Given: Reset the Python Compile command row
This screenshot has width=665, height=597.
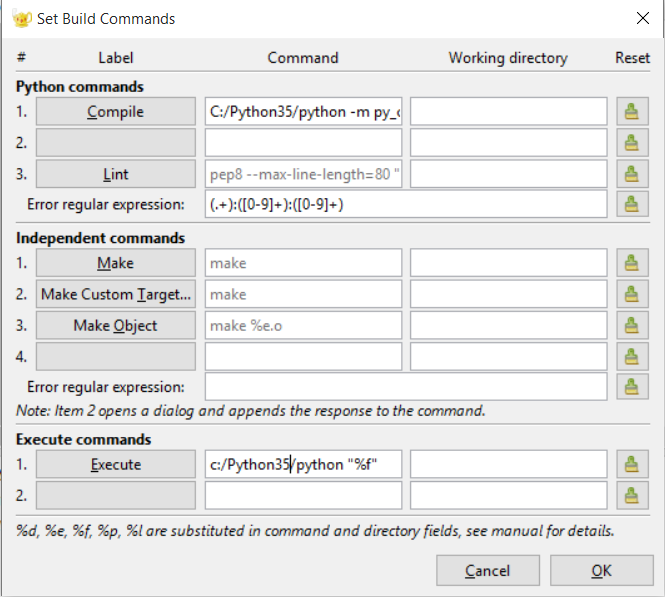Looking at the screenshot, I should tap(631, 112).
